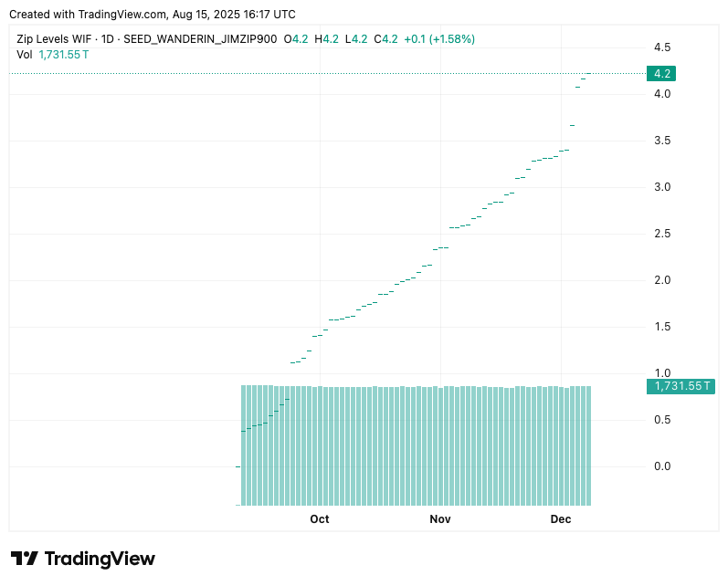The width and height of the screenshot is (728, 586).
Task: Click the 1.5 price axis label
Action: (662, 327)
